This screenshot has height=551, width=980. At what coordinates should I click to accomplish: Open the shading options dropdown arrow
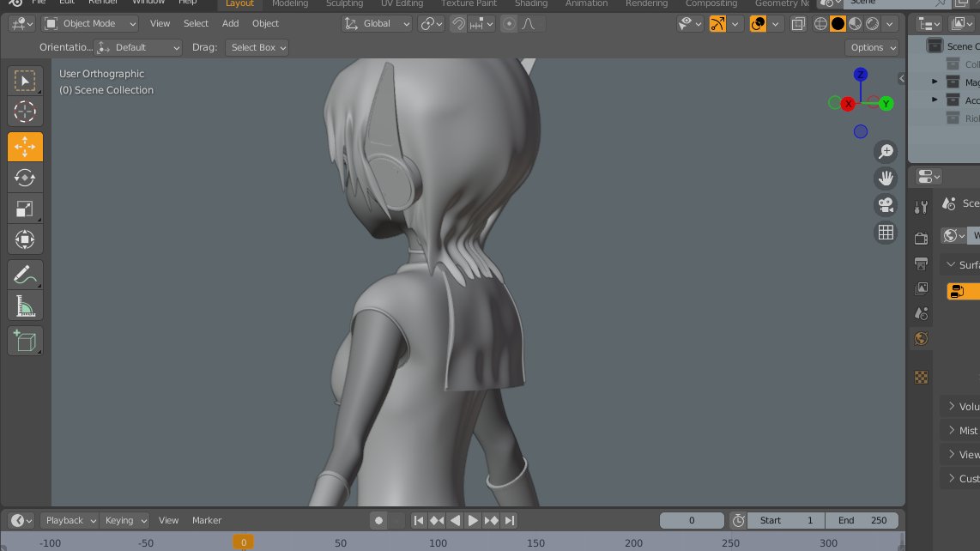(890, 24)
